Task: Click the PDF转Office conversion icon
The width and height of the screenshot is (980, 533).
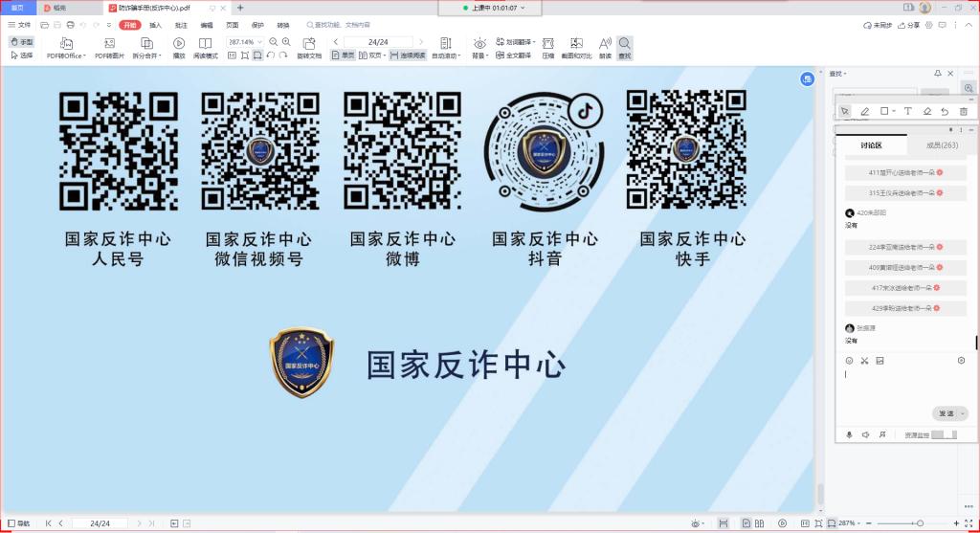Action: (66, 44)
